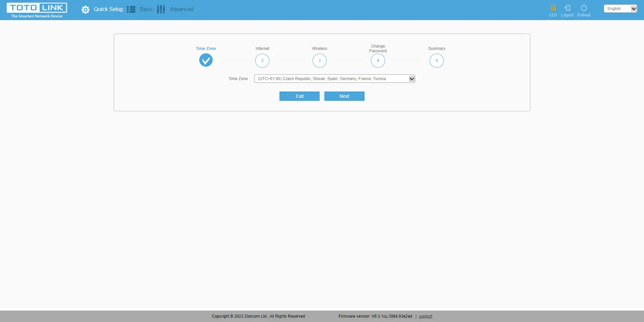
Task: Click the Time Zone dropdown arrow
Action: point(412,79)
